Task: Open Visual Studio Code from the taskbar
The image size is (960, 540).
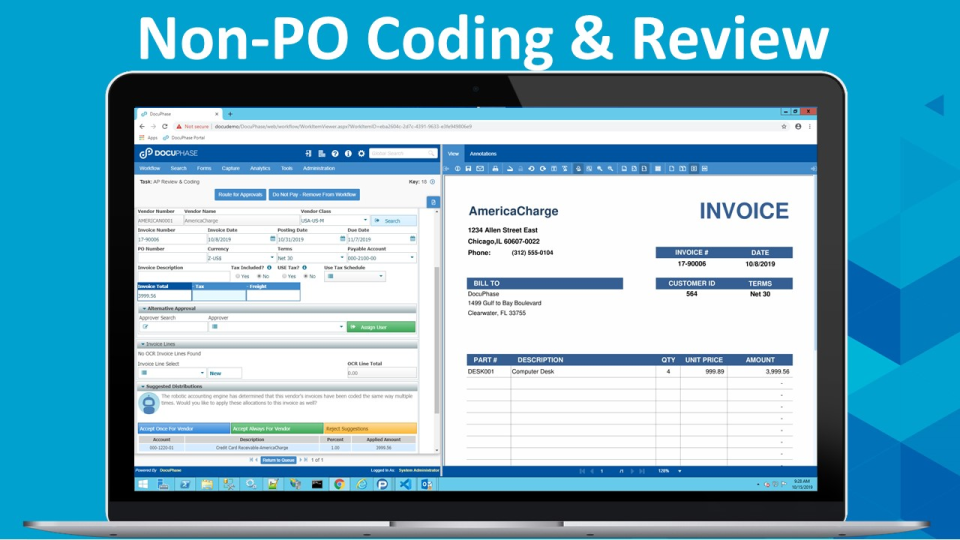Action: 405,484
